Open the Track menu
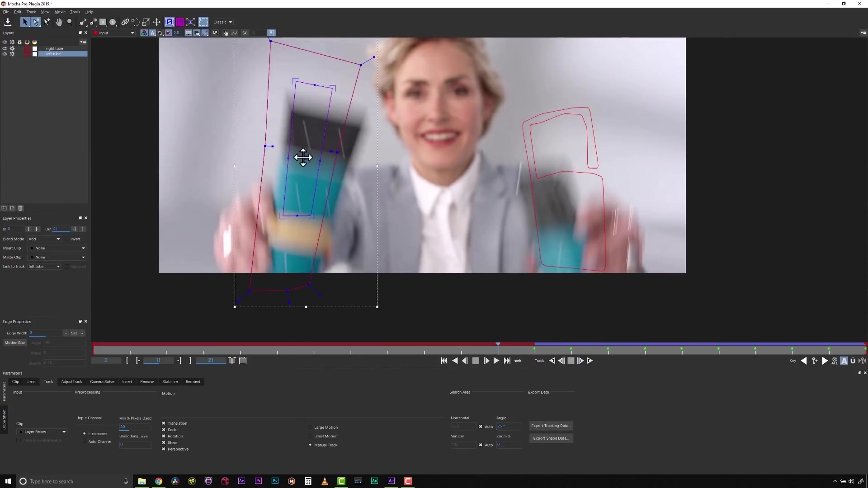The image size is (868, 488). click(31, 12)
